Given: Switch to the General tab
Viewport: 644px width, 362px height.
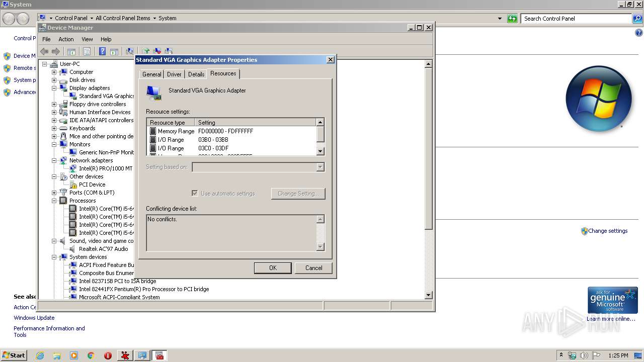Looking at the screenshot, I should click(151, 74).
